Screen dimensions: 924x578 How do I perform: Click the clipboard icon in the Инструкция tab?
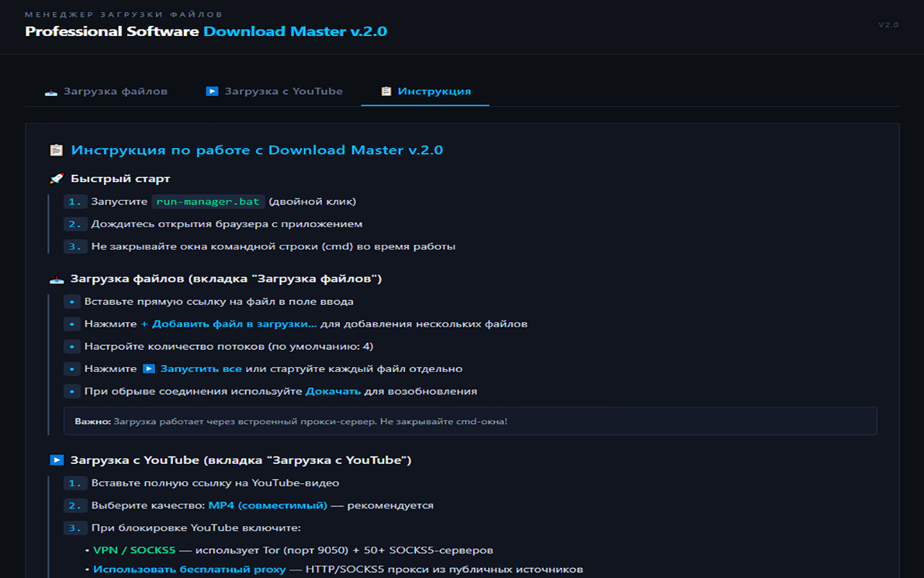tap(386, 92)
